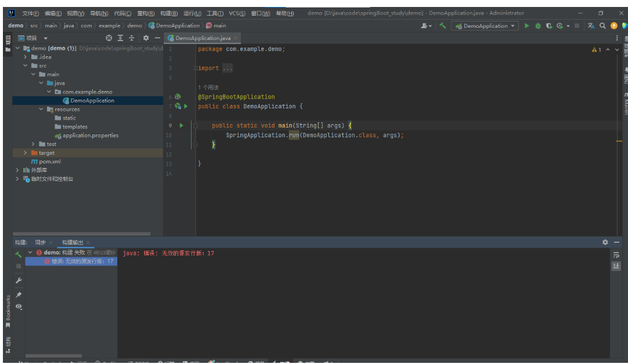Collapse the demo build failed node

coord(30,252)
